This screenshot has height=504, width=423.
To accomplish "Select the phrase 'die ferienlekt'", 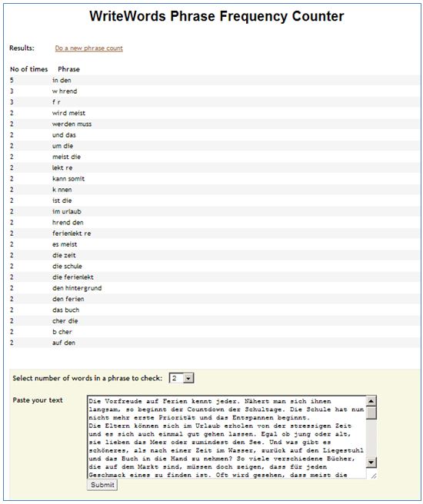I will coord(73,277).
